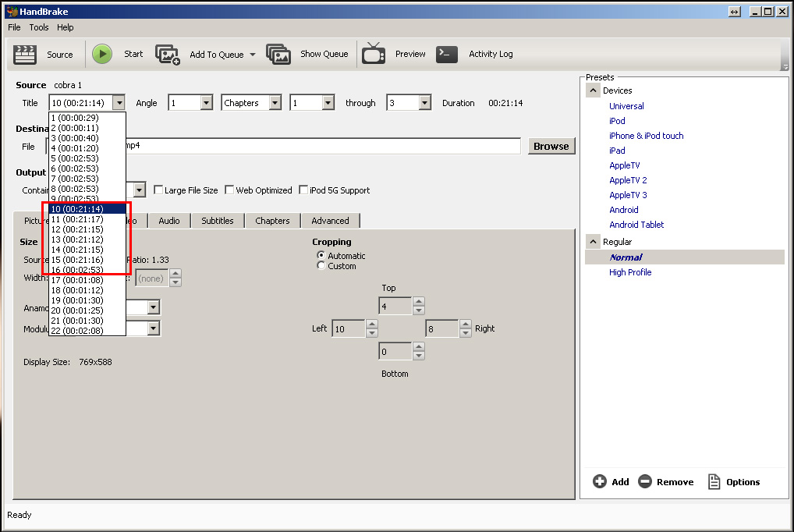Image resolution: width=794 pixels, height=532 pixels.
Task: Select the Android preset
Action: click(x=624, y=210)
